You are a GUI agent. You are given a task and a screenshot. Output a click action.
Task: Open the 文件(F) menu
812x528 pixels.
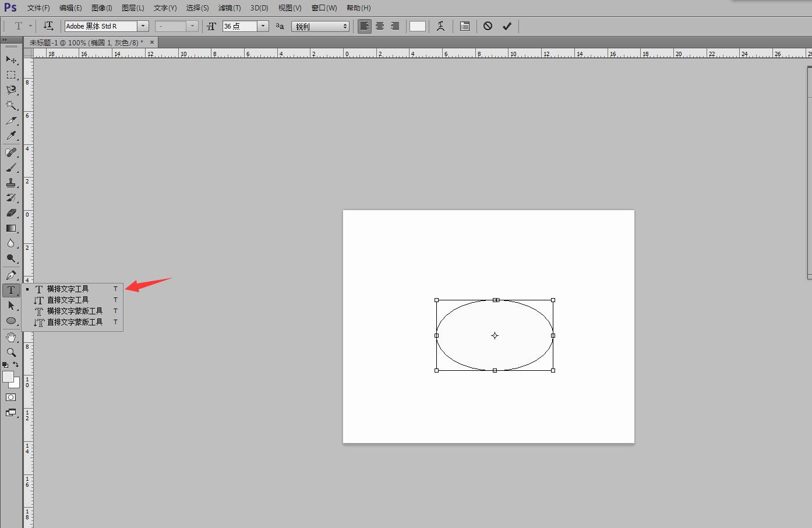38,8
